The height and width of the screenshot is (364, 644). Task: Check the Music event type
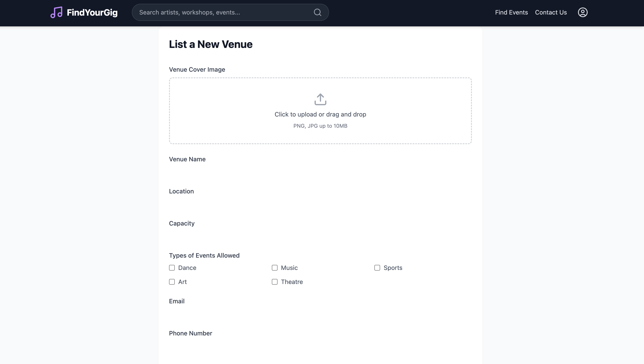click(x=275, y=268)
